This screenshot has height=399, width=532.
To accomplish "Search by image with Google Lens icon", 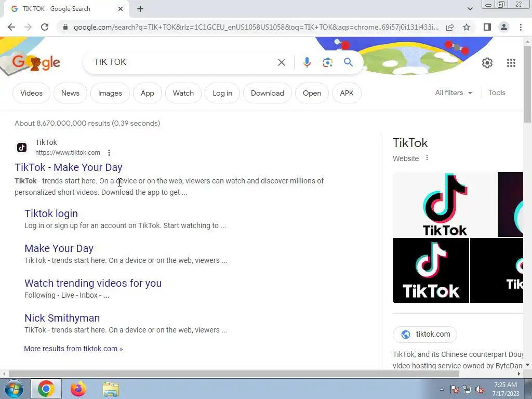I will click(x=327, y=62).
